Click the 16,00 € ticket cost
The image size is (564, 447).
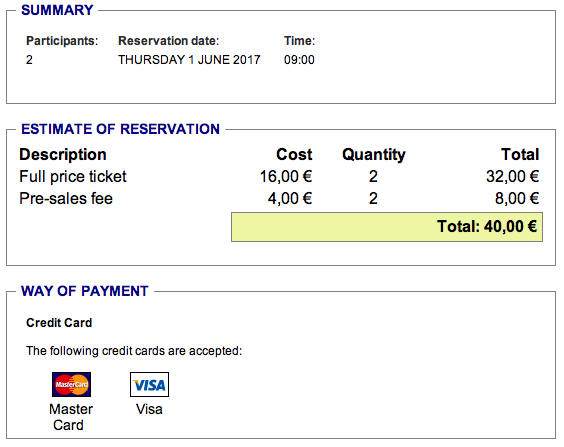pos(286,177)
